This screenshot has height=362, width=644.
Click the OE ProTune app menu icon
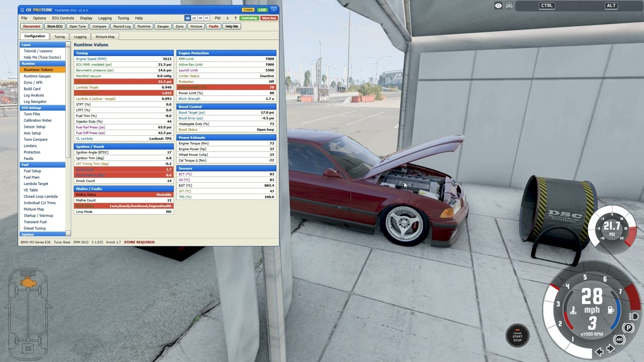(x=22, y=10)
